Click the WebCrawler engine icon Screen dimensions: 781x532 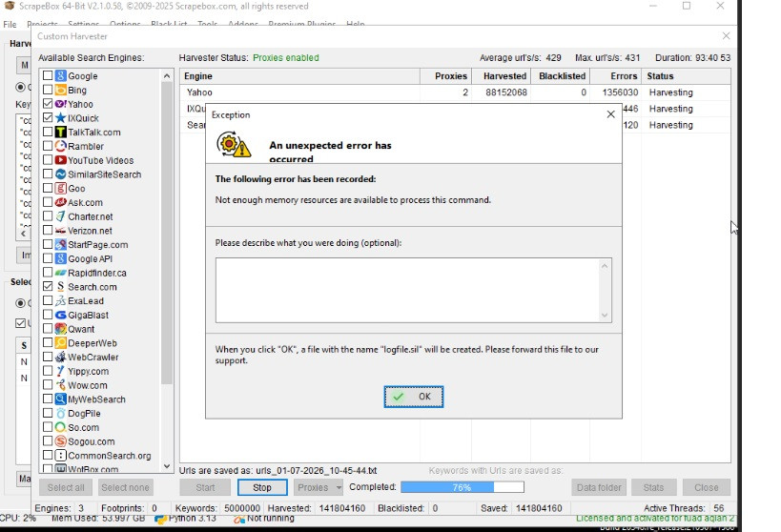[61, 358]
